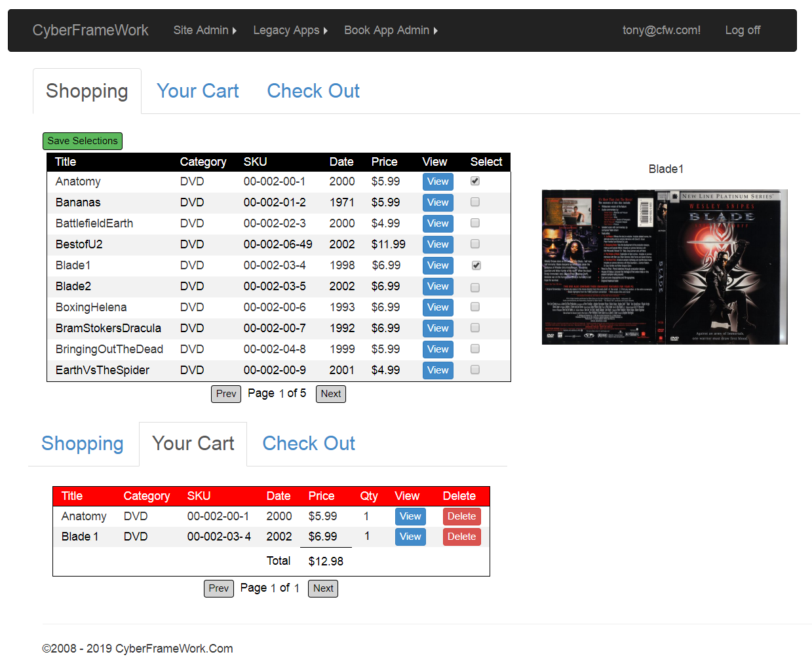Check the EarthVsTheSpider select checkbox

pyautogui.click(x=475, y=370)
